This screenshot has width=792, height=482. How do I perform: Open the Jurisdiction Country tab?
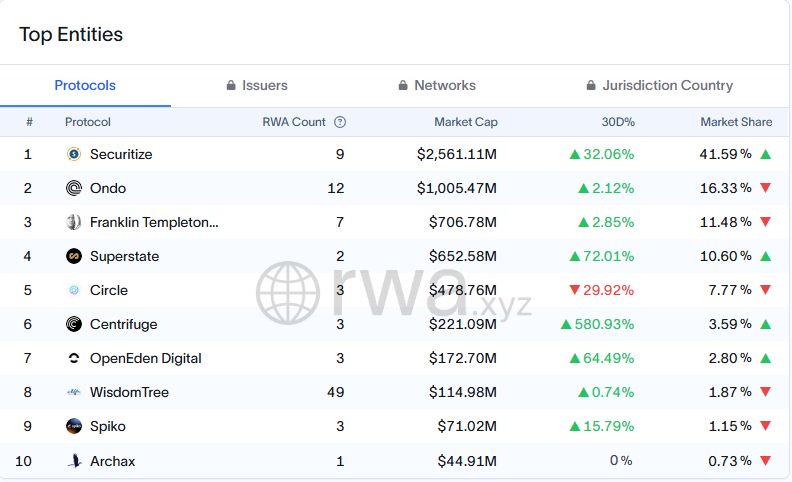660,85
